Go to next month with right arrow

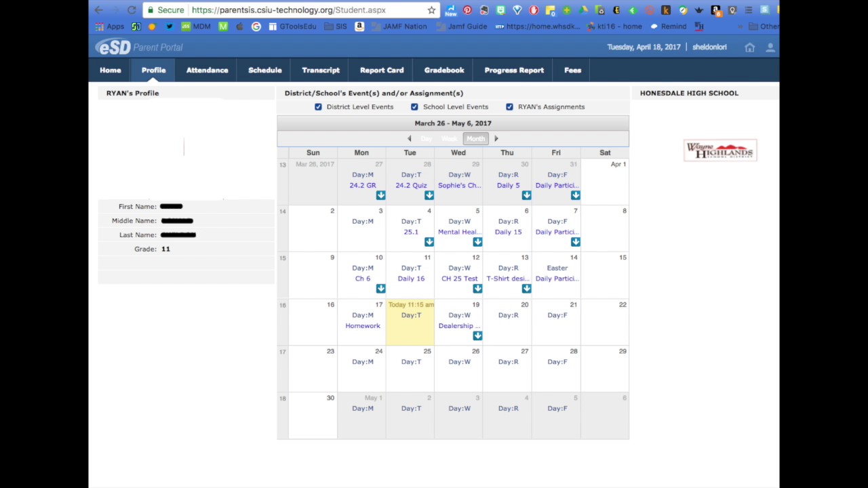pyautogui.click(x=496, y=138)
